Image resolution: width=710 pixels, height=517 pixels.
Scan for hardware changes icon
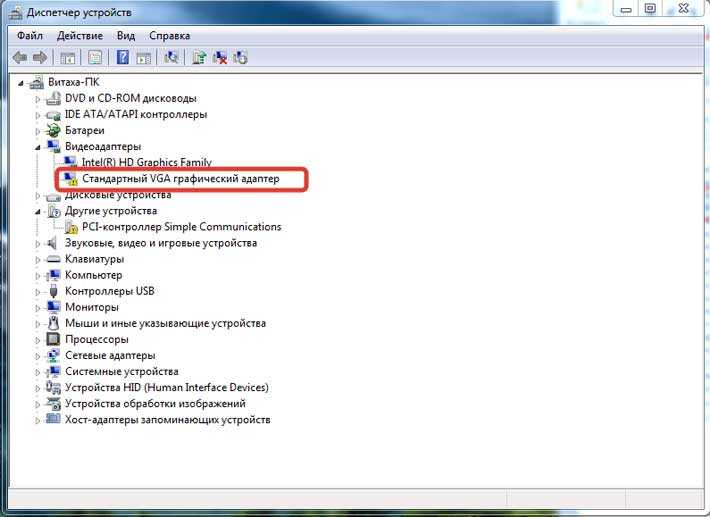point(171,57)
